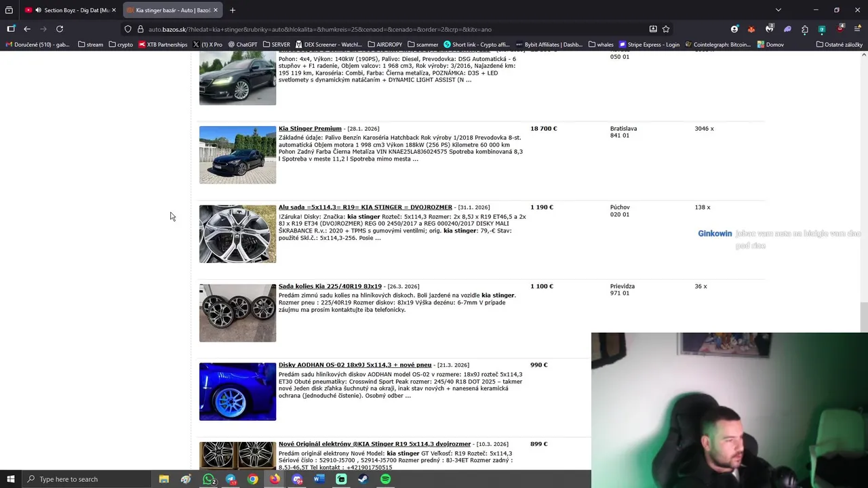Close the Section Boyz tab
Viewport: 868px width, 488px height.
(x=113, y=10)
